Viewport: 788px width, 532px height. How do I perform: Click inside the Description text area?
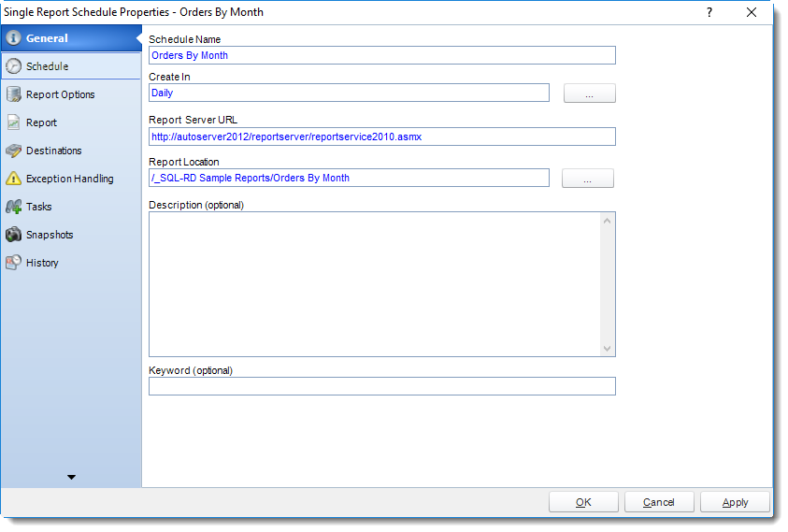click(375, 284)
